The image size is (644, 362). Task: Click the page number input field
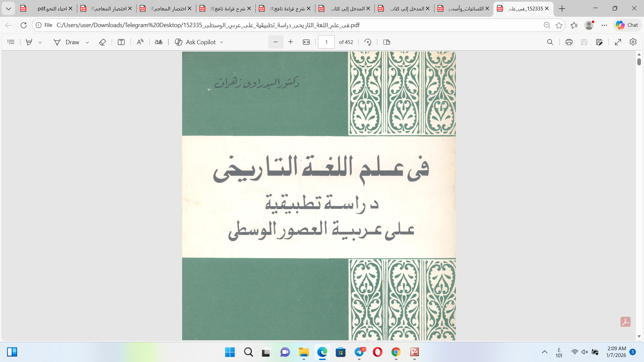[326, 42]
